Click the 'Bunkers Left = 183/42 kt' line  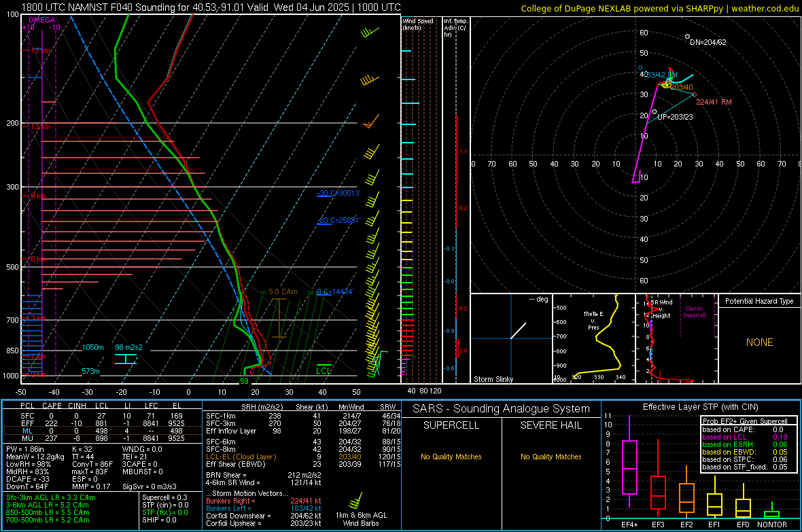(x=264, y=508)
